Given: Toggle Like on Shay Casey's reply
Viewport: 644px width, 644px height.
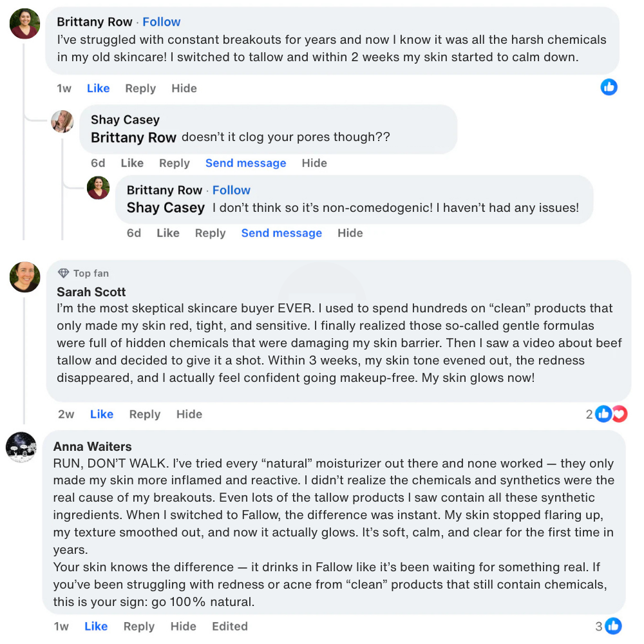Looking at the screenshot, I should click(x=132, y=163).
